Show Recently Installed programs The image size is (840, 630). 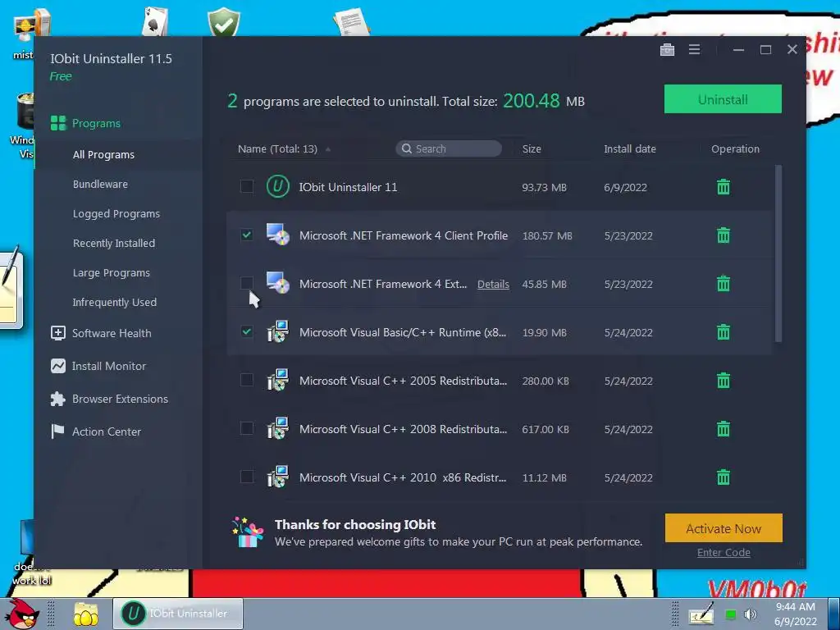[x=113, y=243]
